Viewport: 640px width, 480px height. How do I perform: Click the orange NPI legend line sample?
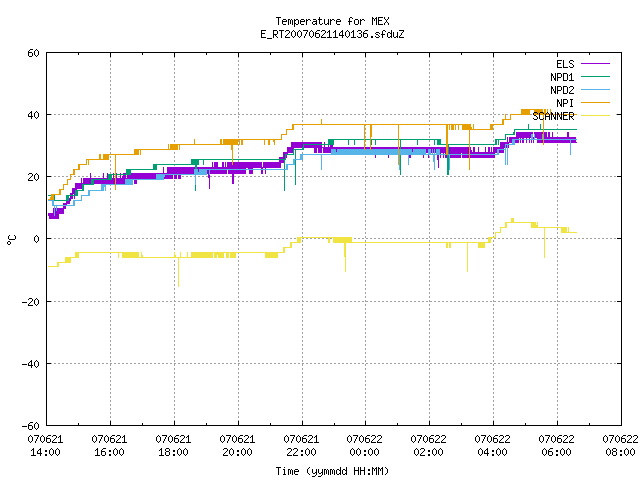595,102
